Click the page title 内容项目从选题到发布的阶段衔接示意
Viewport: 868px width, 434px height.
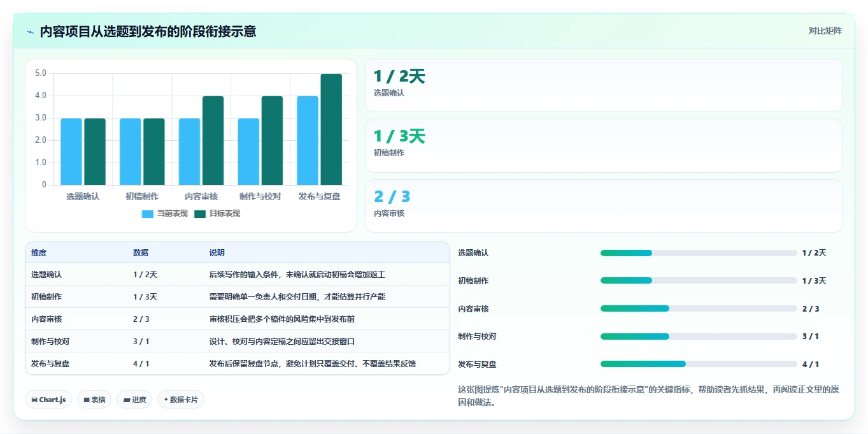[148, 32]
